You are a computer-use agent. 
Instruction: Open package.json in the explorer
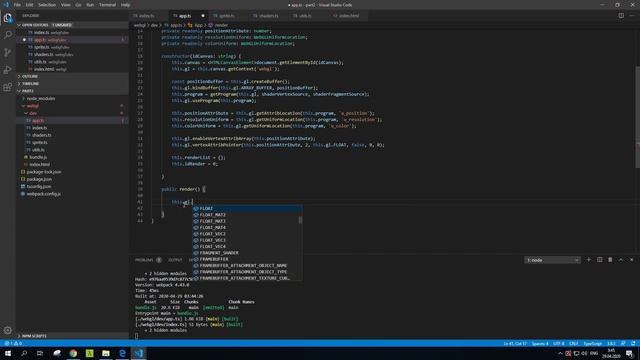click(72, 179)
